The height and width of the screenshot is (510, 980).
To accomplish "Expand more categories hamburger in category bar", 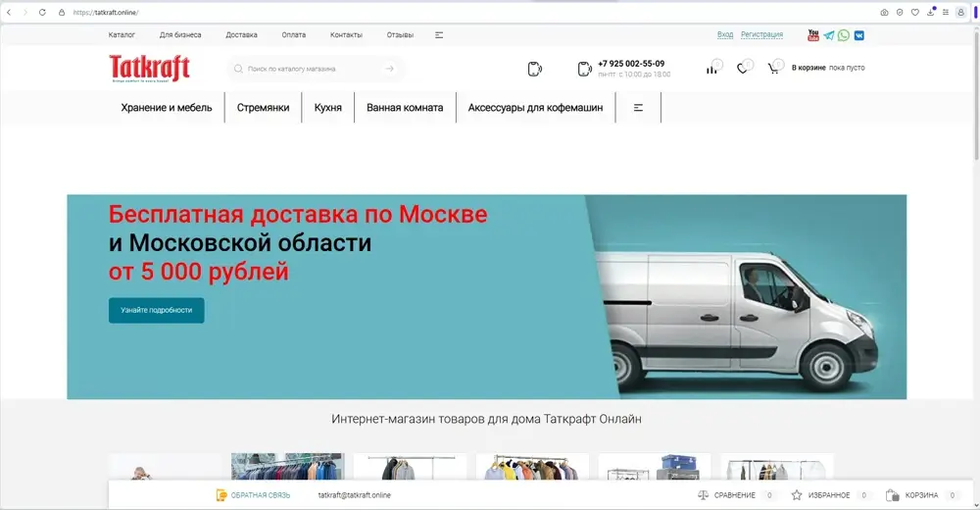I will tap(638, 108).
